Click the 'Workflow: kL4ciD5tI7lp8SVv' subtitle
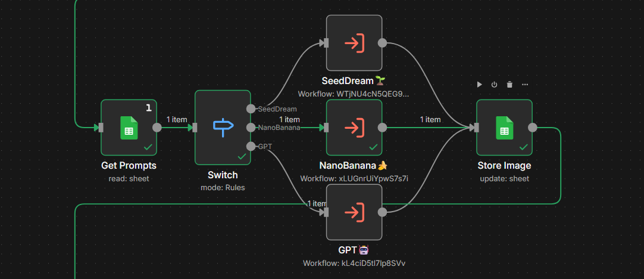 pos(354,263)
